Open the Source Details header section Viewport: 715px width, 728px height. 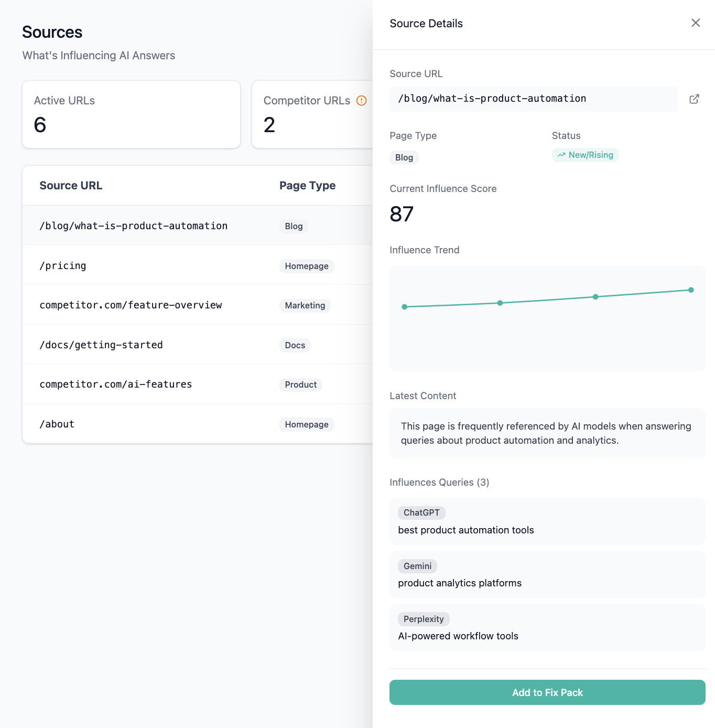(426, 23)
